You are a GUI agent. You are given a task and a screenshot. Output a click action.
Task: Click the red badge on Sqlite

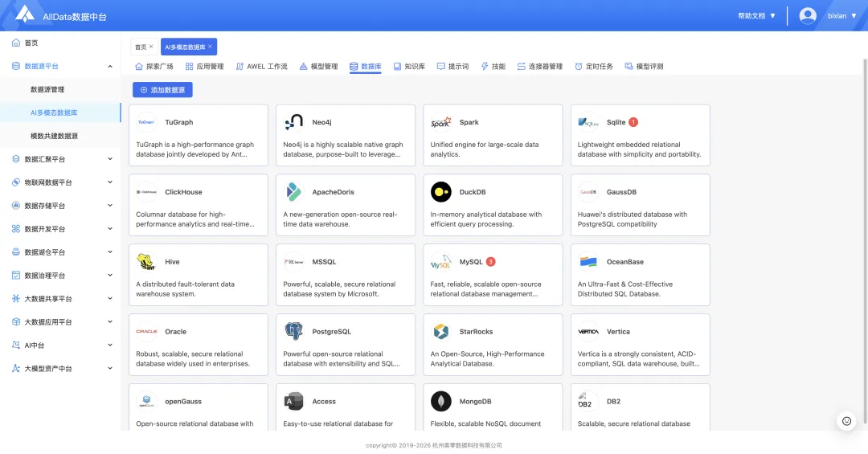(633, 122)
